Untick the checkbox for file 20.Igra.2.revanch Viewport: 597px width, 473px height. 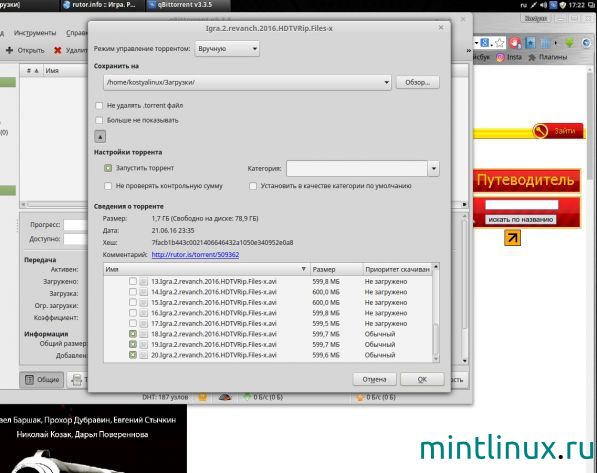coord(132,355)
